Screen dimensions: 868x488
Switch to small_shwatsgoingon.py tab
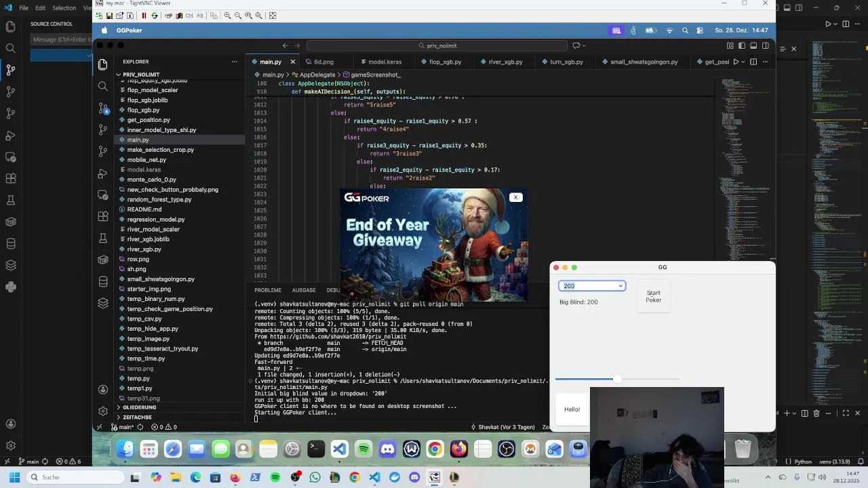coord(644,62)
